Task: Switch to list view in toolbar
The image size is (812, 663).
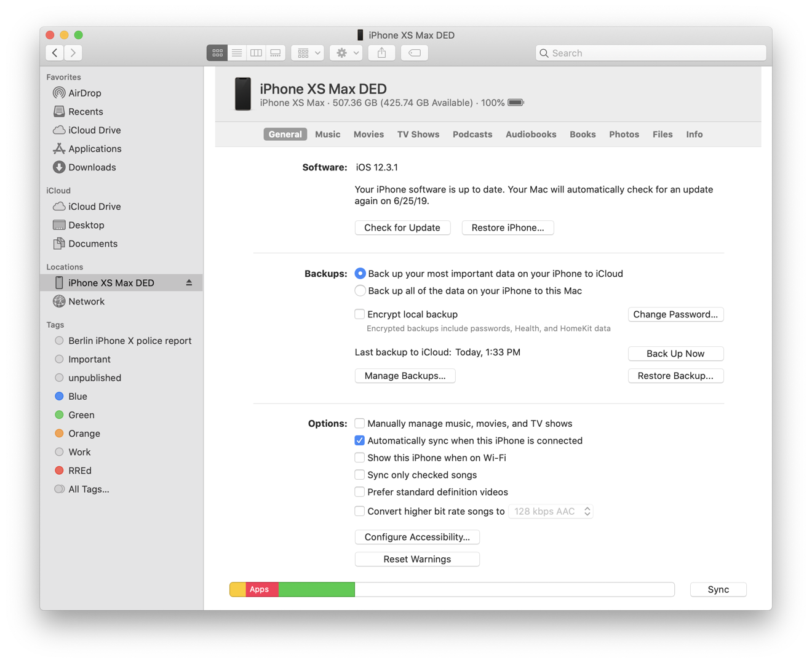Action: point(237,53)
